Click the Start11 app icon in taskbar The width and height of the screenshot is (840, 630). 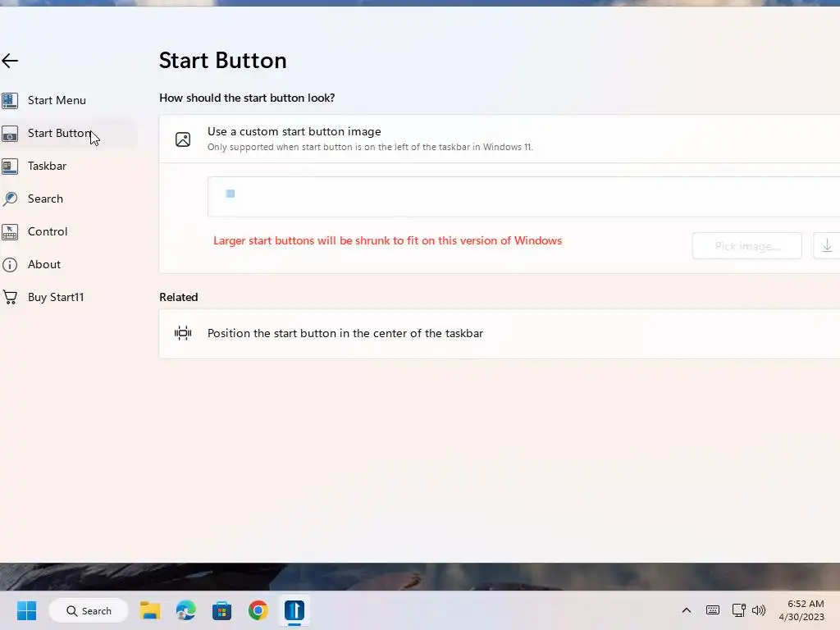294,610
